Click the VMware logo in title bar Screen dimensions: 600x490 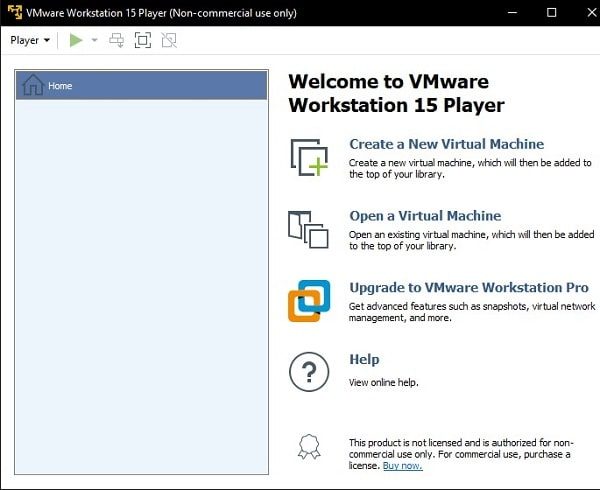(15, 12)
